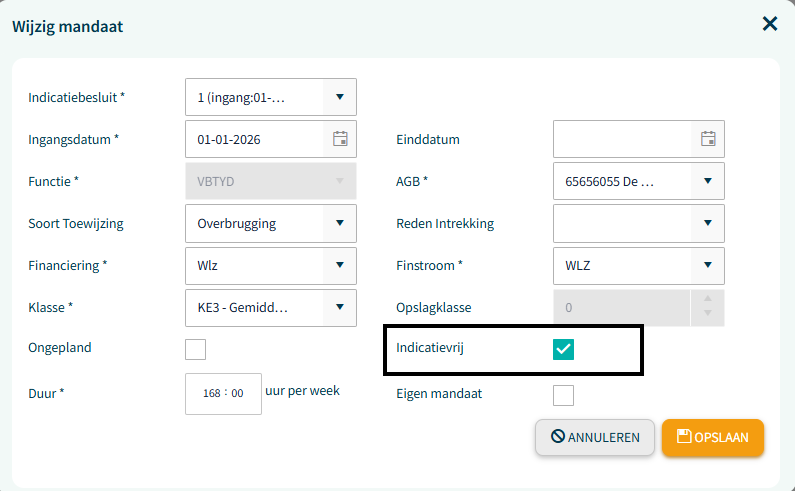Decrease Opslagklasse with the down arrow
Image resolution: width=795 pixels, height=491 pixels.
pos(708,315)
